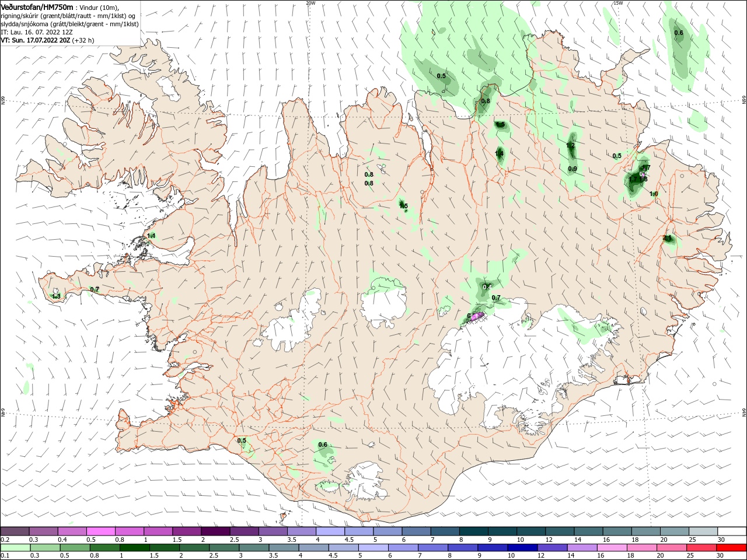Click the 2.1 precipitation value on the map
The width and height of the screenshot is (747, 560).
coord(668,238)
